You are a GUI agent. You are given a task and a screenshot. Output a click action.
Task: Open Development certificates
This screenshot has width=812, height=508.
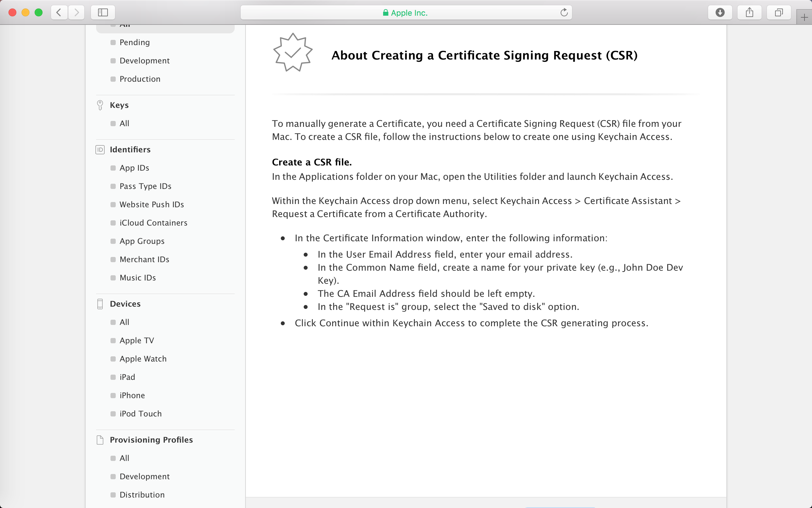(x=144, y=61)
